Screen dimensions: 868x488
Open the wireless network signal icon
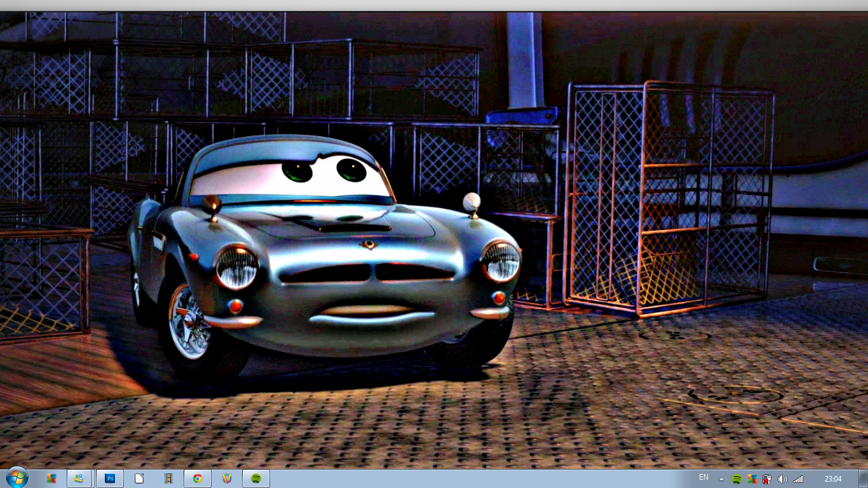pyautogui.click(x=798, y=479)
